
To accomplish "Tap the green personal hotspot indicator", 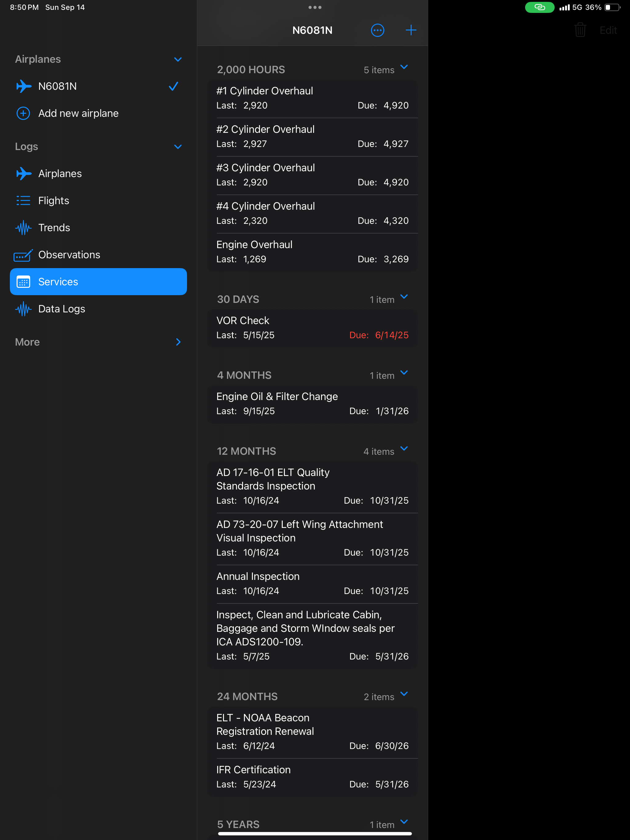I will pyautogui.click(x=540, y=7).
